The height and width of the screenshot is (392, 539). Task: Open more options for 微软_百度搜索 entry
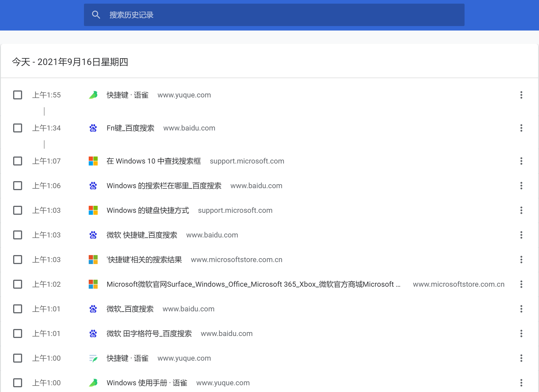(521, 309)
